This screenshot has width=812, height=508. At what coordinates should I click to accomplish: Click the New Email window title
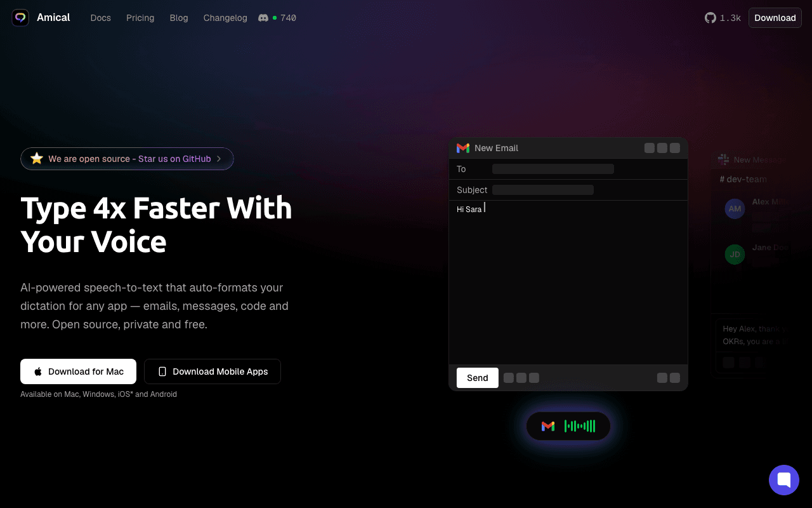tap(496, 148)
